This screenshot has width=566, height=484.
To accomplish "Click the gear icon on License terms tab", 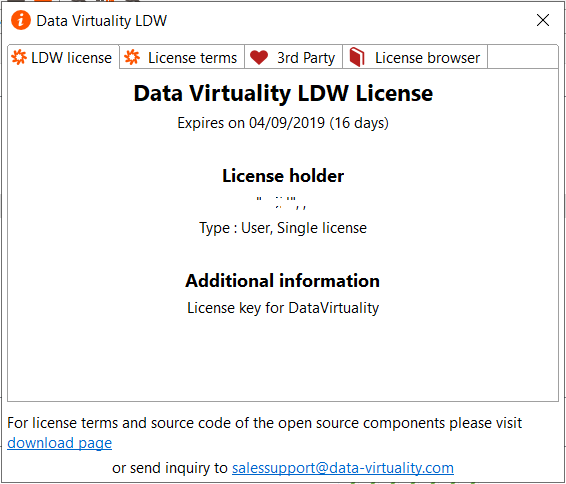I will tap(132, 57).
